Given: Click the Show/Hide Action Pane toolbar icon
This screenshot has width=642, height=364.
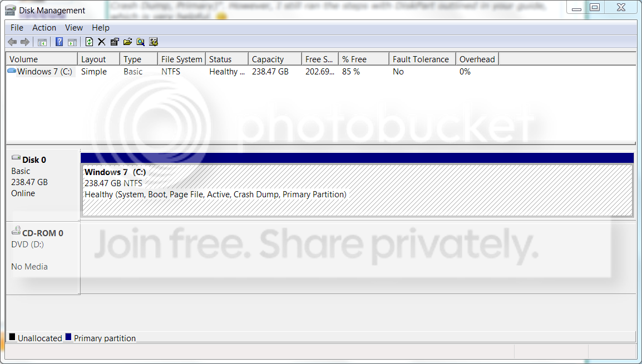Looking at the screenshot, I should (x=72, y=42).
